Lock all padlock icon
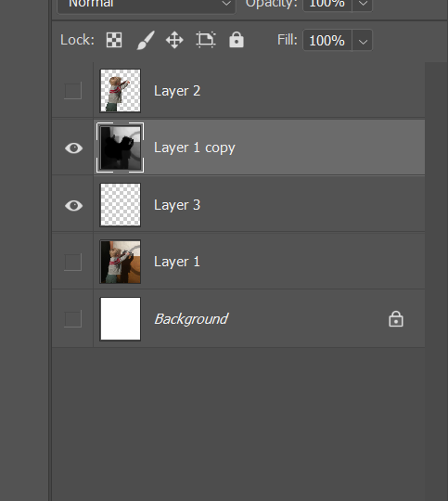The width and height of the screenshot is (448, 501). click(237, 40)
